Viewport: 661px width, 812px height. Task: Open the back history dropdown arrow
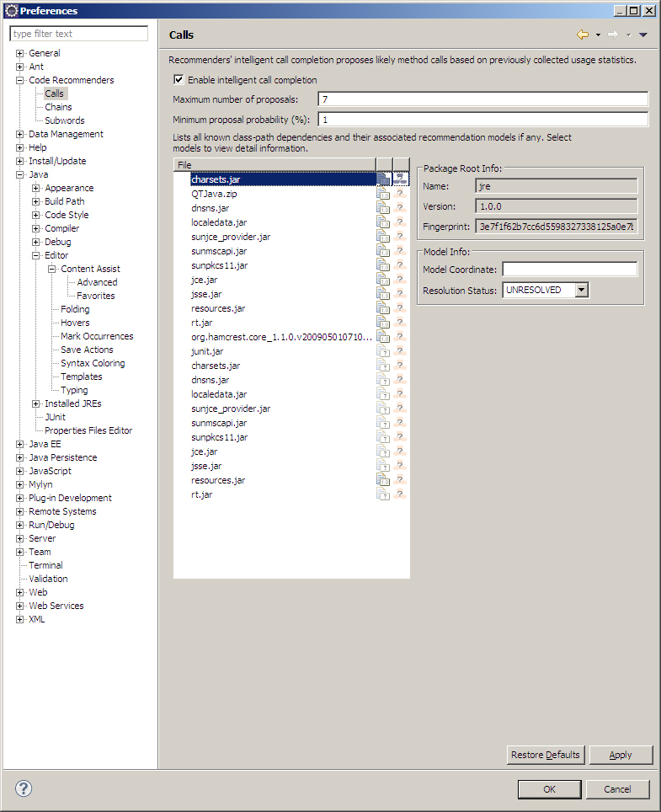tap(598, 35)
